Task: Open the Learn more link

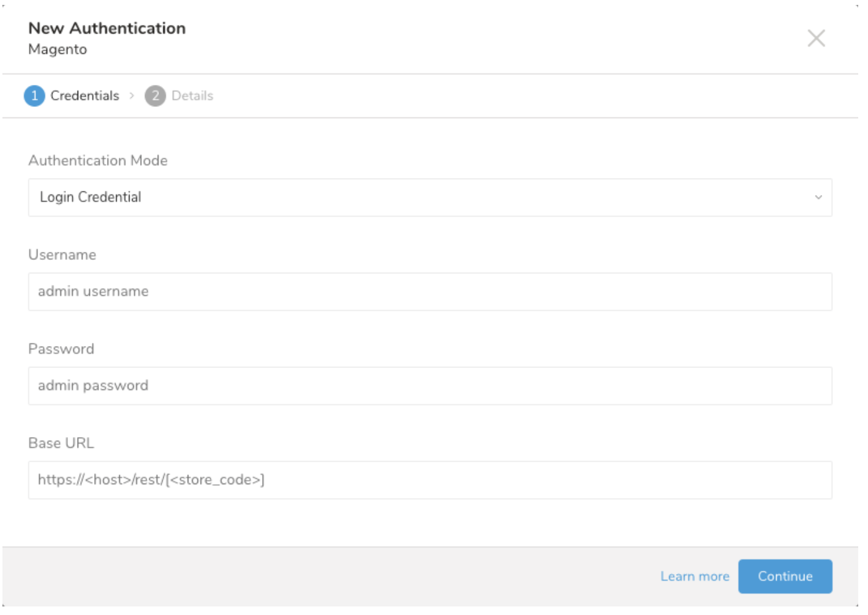Action: click(x=694, y=576)
